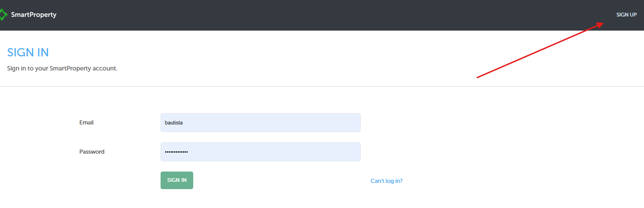The image size is (644, 208).
Task: Focus the Password input field
Action: tap(260, 152)
